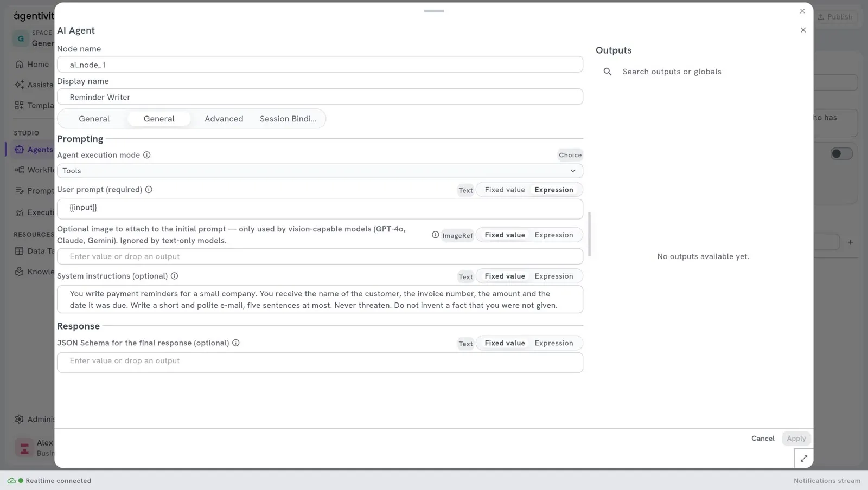Click the System instructions text area
This screenshot has width=868, height=490.
pos(320,299)
